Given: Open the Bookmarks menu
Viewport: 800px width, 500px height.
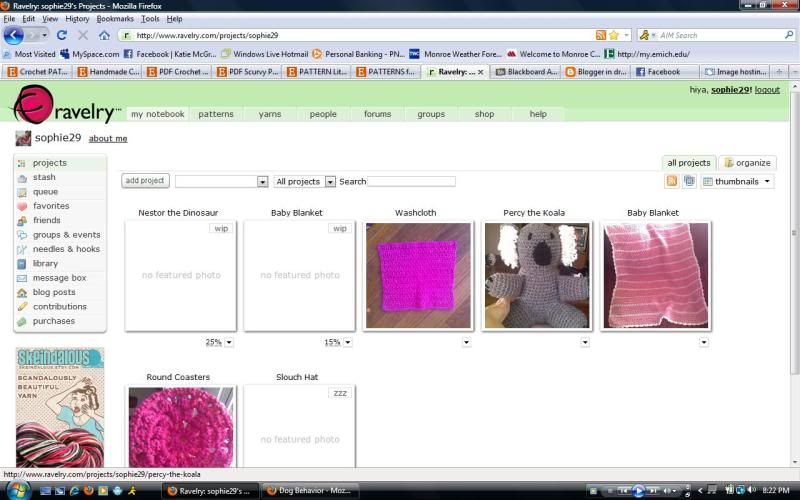Looking at the screenshot, I should (x=115, y=19).
